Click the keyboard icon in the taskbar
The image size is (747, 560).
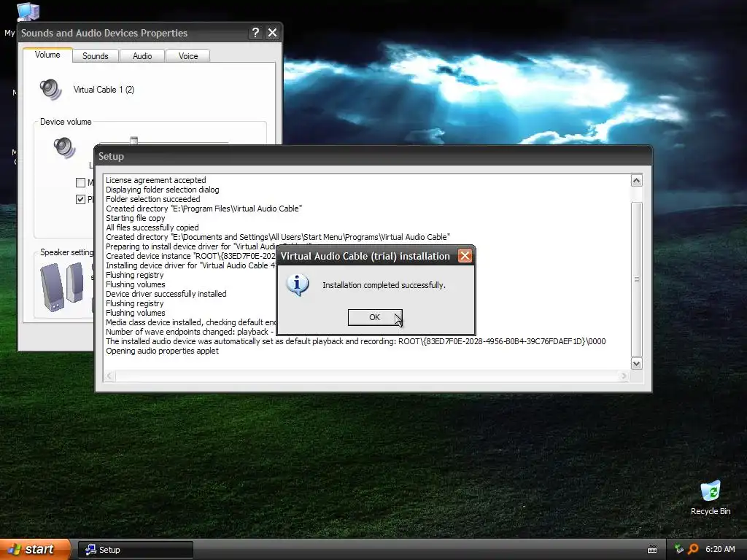652,550
